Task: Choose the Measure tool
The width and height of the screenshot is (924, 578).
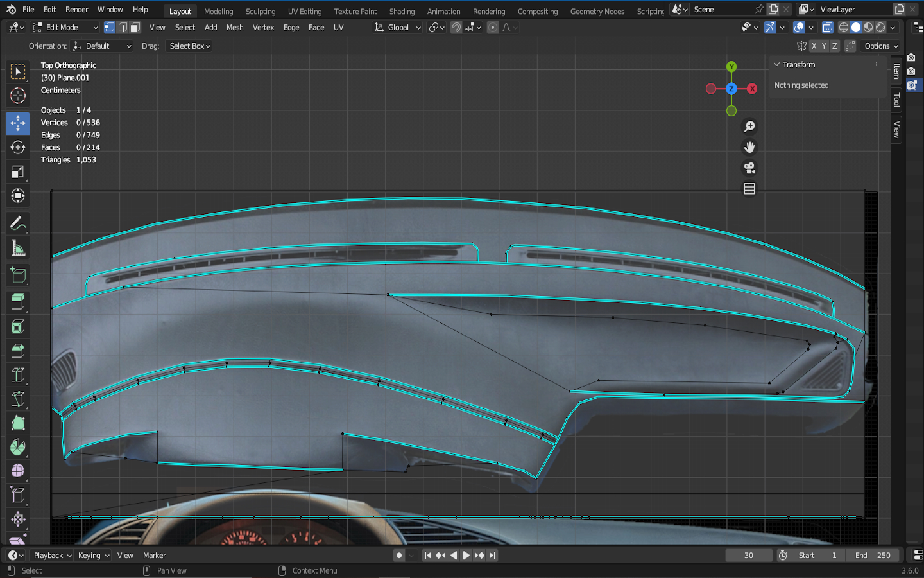Action: click(17, 249)
